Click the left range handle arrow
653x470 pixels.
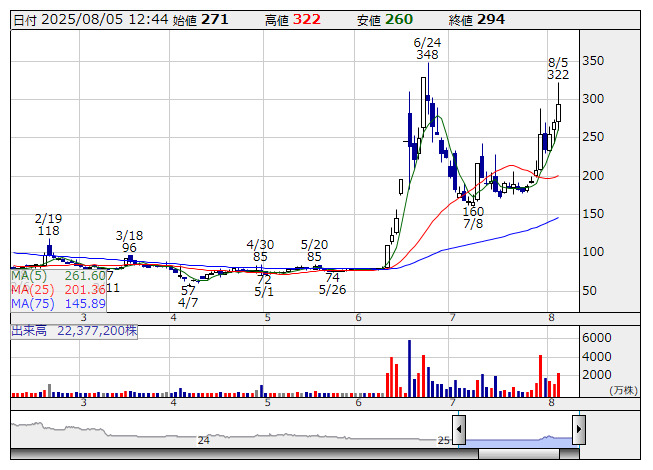point(459,431)
